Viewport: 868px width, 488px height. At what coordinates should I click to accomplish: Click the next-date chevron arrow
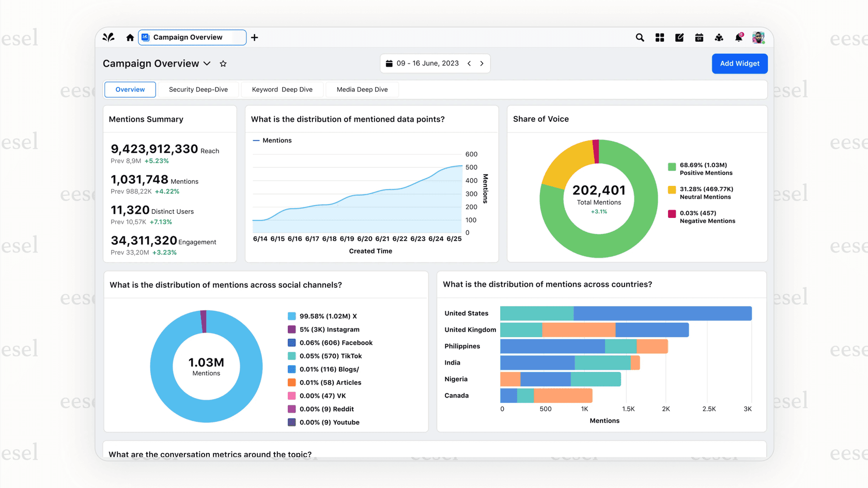482,63
